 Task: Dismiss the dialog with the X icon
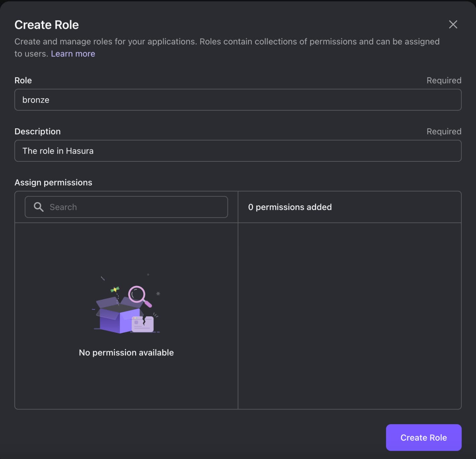pos(453,24)
